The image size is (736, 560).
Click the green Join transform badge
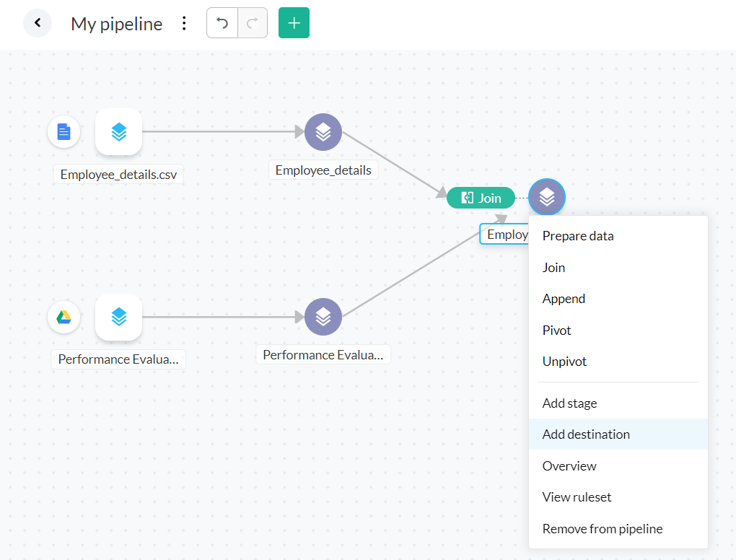click(x=481, y=198)
